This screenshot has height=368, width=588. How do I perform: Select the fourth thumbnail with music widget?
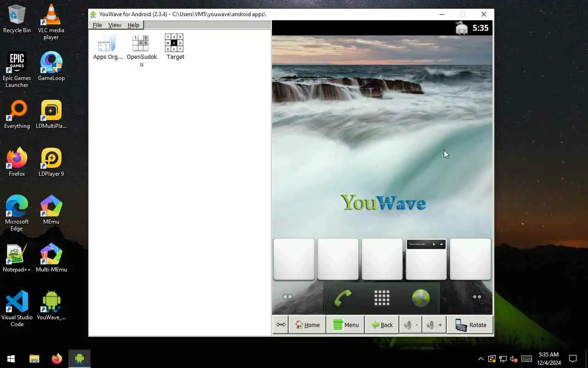pos(426,259)
